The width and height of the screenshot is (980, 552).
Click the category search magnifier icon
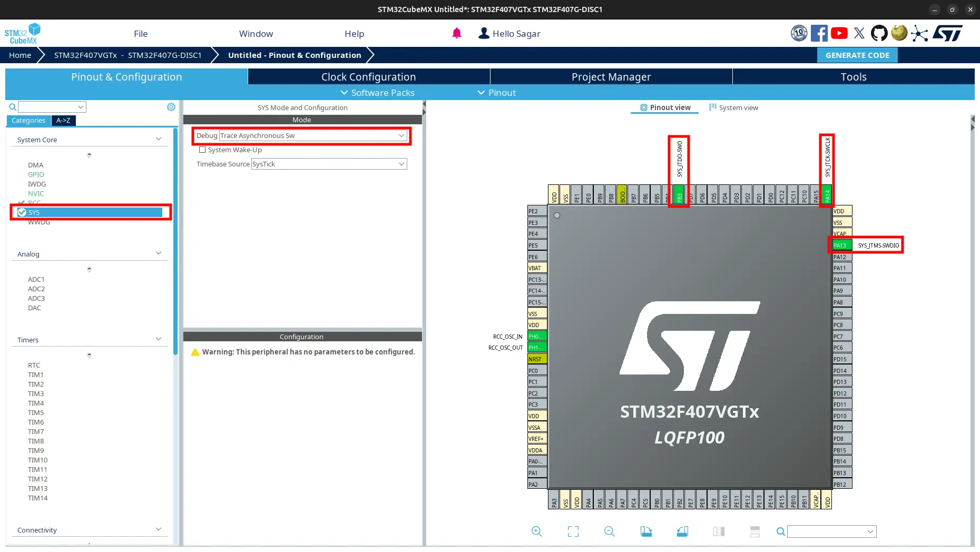pyautogui.click(x=13, y=107)
